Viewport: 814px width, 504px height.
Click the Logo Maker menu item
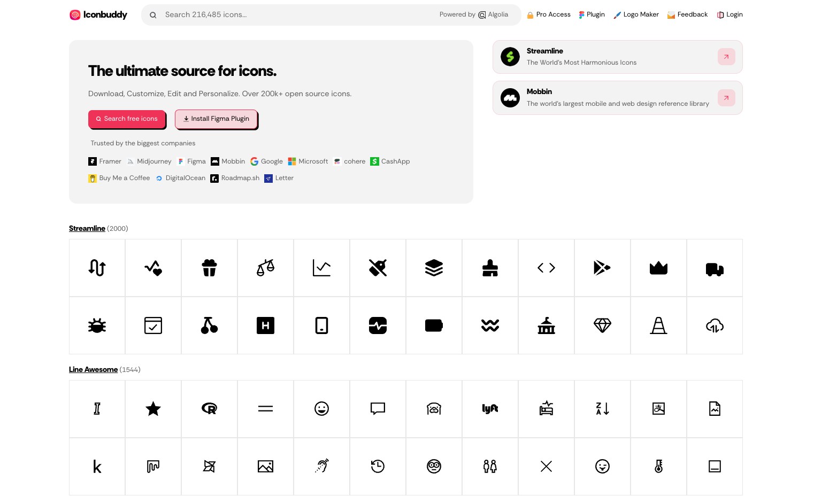pyautogui.click(x=636, y=14)
